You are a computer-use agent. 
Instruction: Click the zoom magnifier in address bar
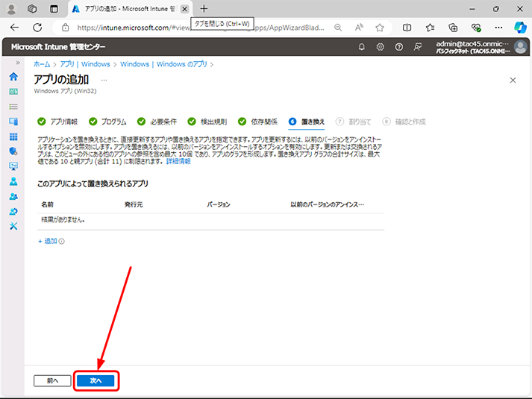(x=338, y=28)
